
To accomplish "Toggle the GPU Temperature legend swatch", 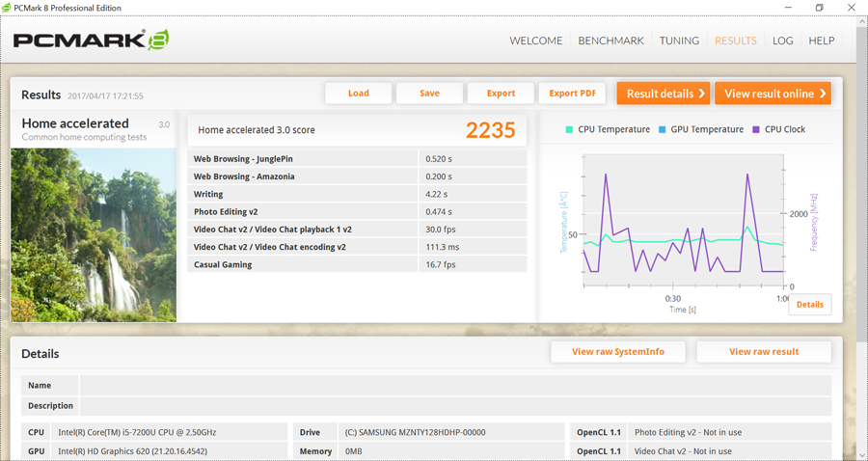I will 663,129.
